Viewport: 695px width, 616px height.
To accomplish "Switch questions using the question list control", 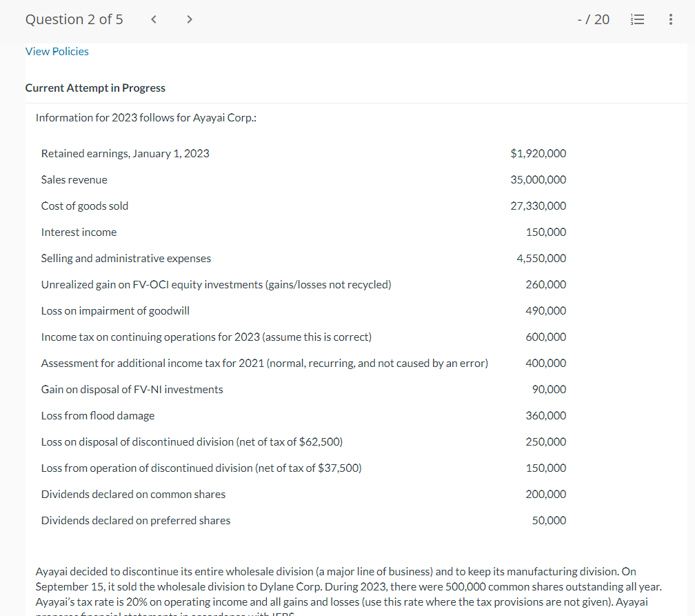I will [x=637, y=19].
